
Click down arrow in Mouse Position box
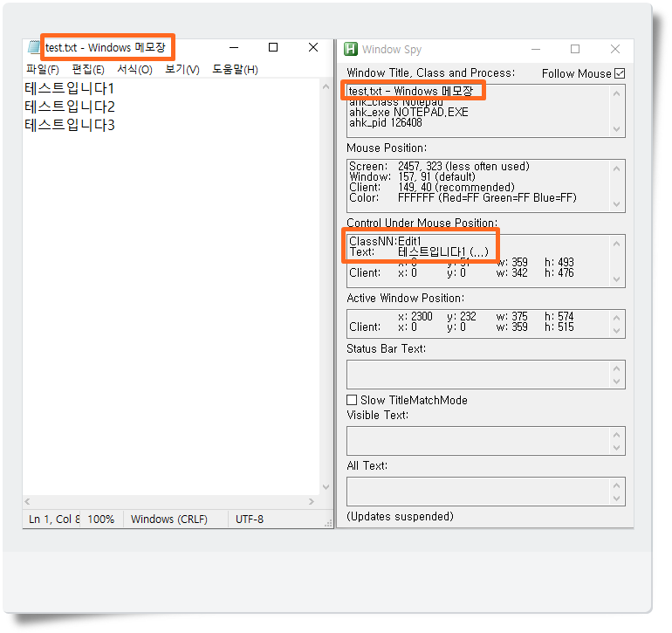click(x=616, y=204)
